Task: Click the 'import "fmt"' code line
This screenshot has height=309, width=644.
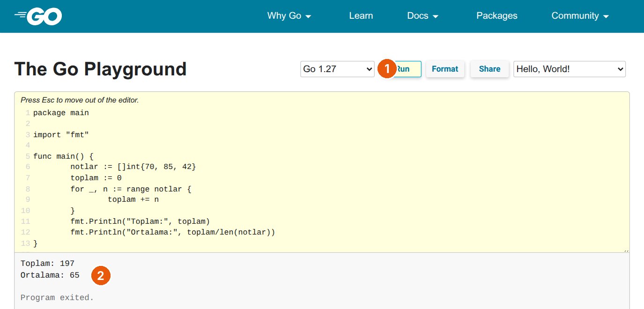Action: click(61, 135)
